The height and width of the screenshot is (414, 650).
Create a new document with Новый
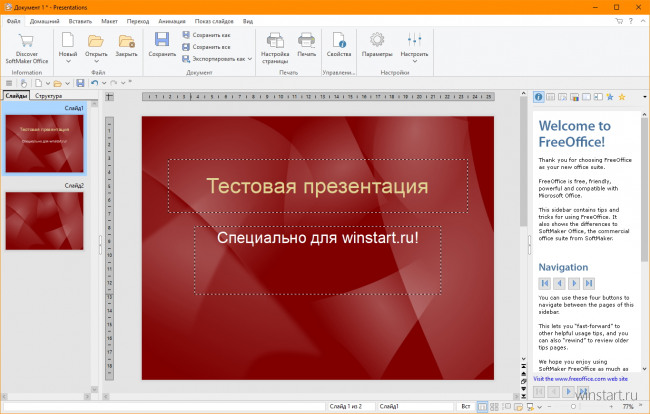click(x=68, y=45)
